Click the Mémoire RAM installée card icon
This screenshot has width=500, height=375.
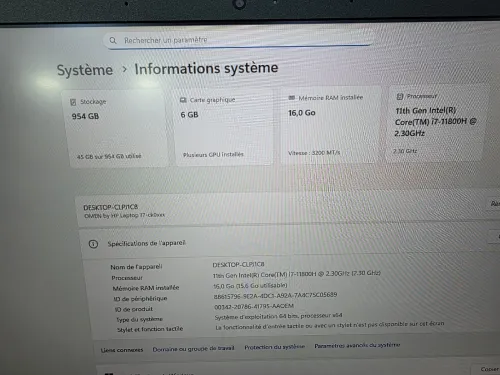pos(291,98)
